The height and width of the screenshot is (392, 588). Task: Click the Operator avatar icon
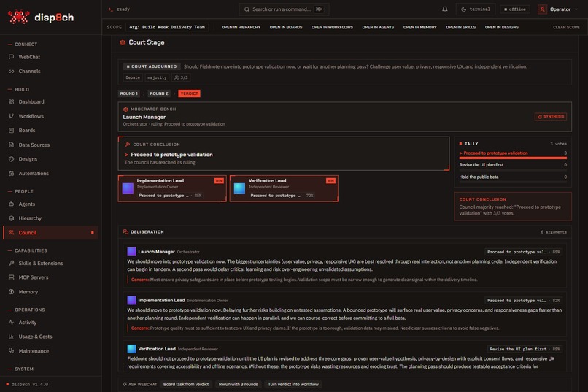tap(542, 9)
